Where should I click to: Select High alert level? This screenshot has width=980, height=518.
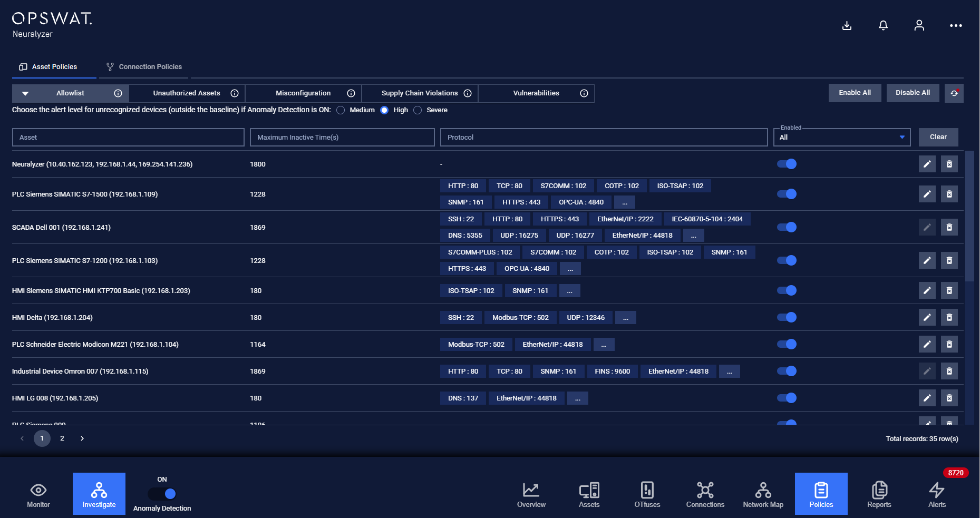pos(384,110)
